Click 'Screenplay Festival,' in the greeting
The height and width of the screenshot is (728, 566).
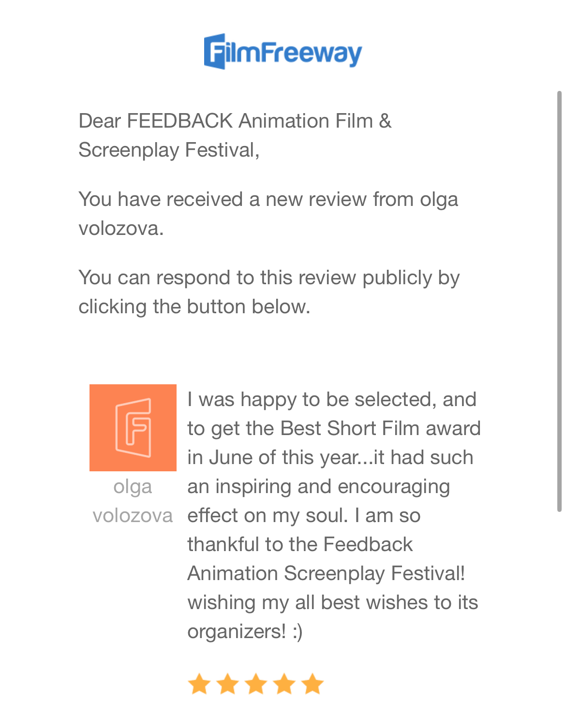[x=169, y=150]
